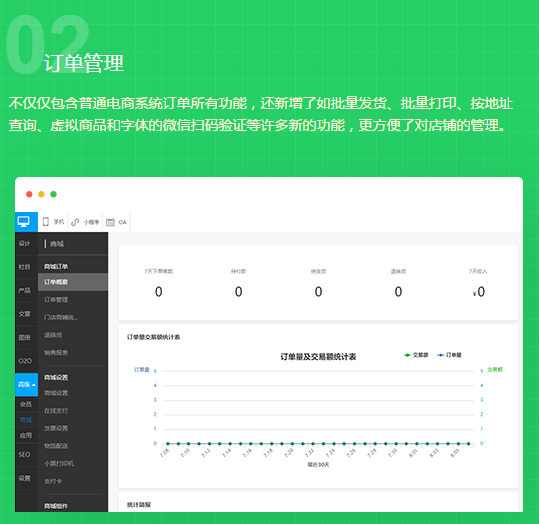539x524 pixels.
Task: Click the green window control dot
Action: click(54, 194)
